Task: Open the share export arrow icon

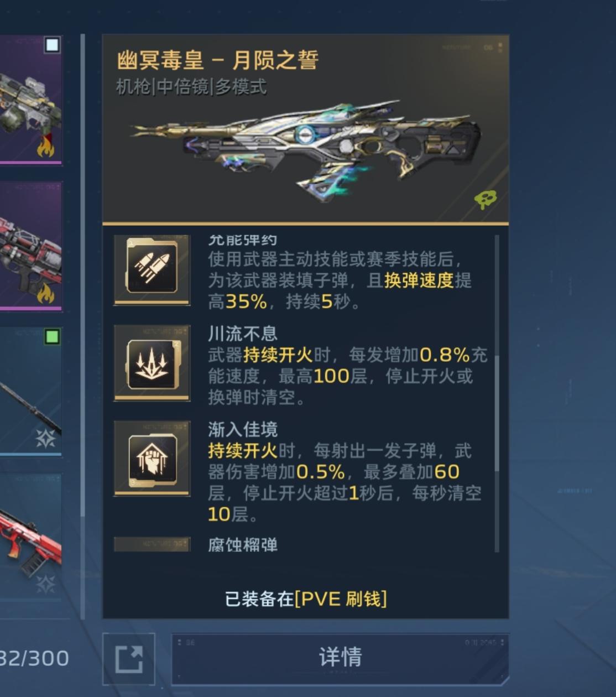Action: tap(129, 659)
